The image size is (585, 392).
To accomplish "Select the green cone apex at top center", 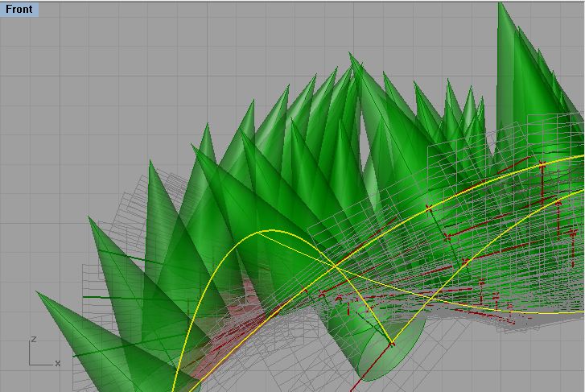I will (351, 55).
